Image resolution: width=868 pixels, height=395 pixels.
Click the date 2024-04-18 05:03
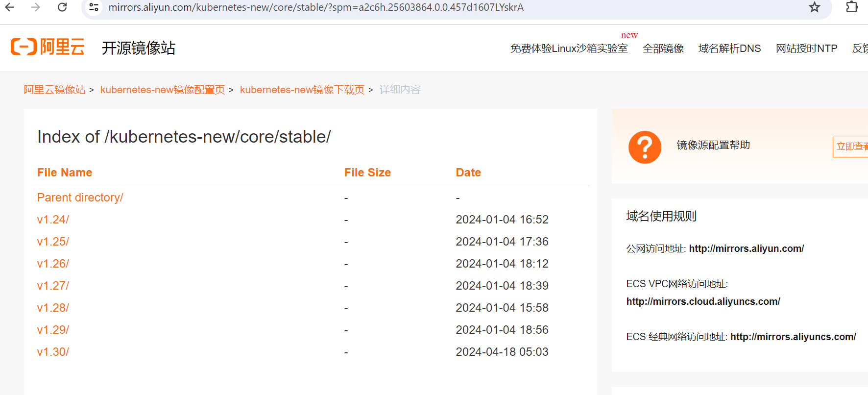coord(502,352)
